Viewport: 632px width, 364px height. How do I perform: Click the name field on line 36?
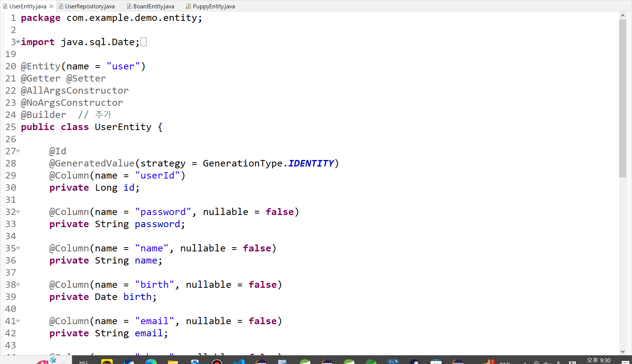tap(146, 260)
